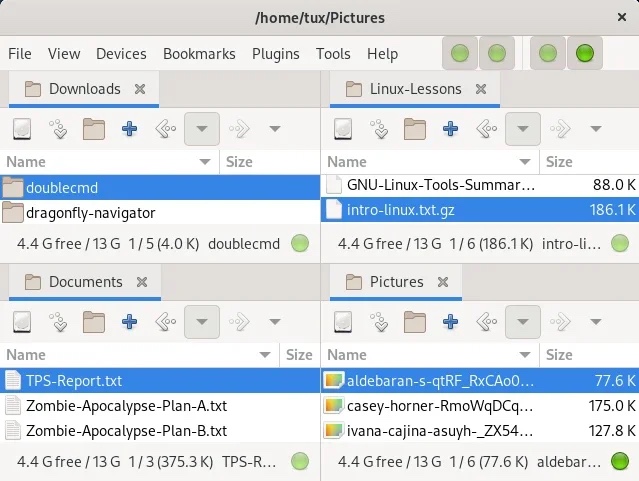The image size is (639, 481).
Task: Open the back-history dropdown in Downloads panel
Action: click(x=202, y=128)
